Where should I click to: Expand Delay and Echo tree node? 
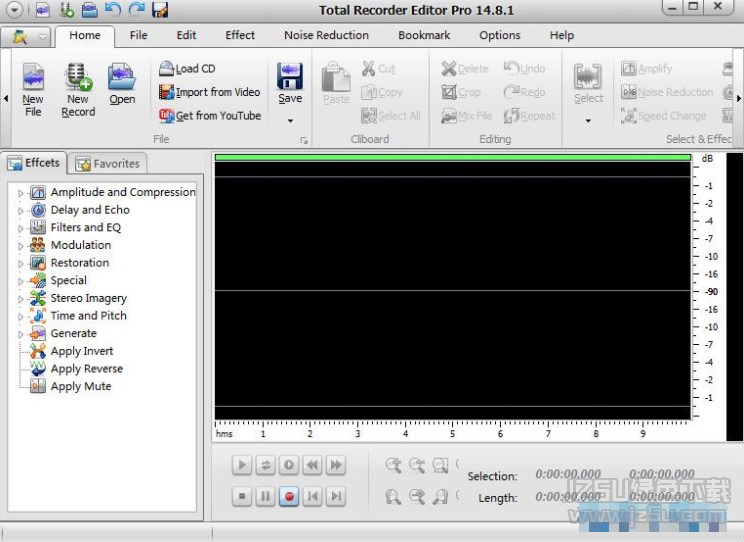click(x=20, y=211)
